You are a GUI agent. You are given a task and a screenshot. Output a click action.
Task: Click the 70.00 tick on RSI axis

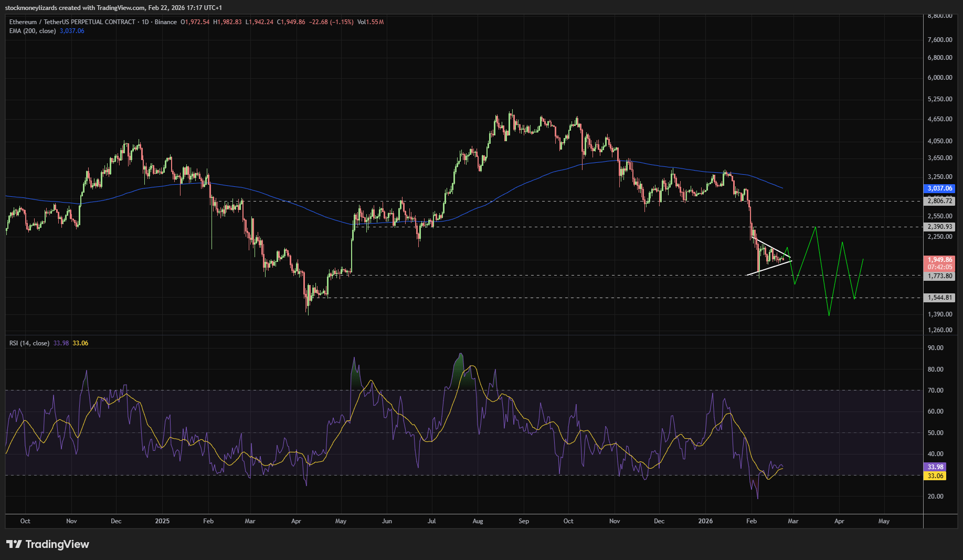935,390
